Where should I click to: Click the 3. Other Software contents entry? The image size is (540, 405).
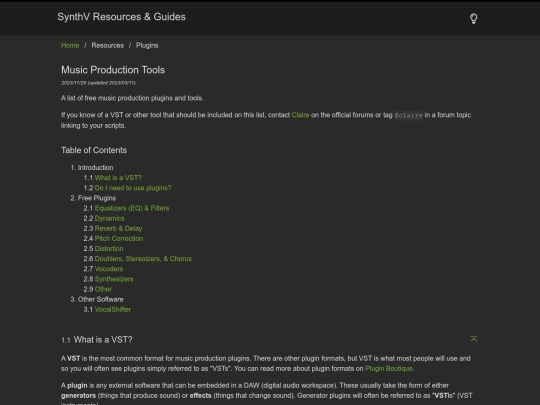click(x=97, y=299)
